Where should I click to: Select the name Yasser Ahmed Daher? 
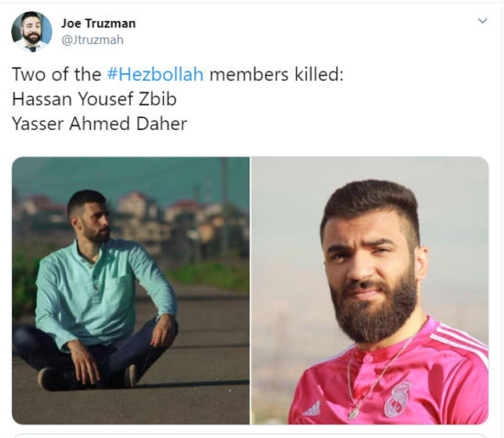tap(99, 124)
